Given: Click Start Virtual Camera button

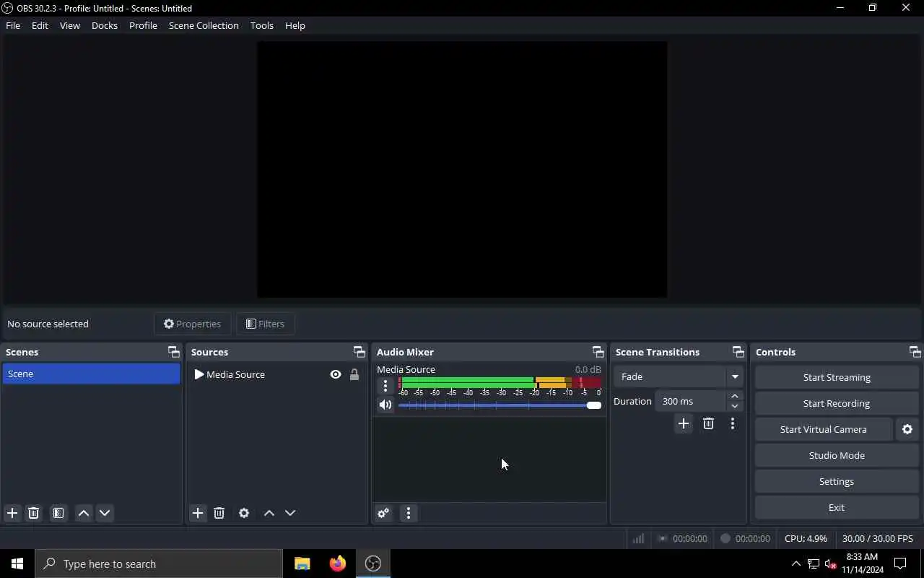Looking at the screenshot, I should click(x=824, y=429).
